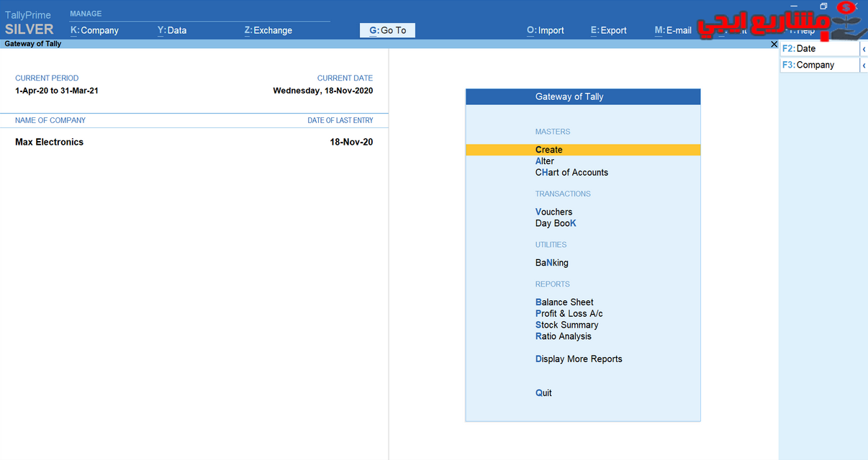Open the Stock Summary report

coord(567,325)
